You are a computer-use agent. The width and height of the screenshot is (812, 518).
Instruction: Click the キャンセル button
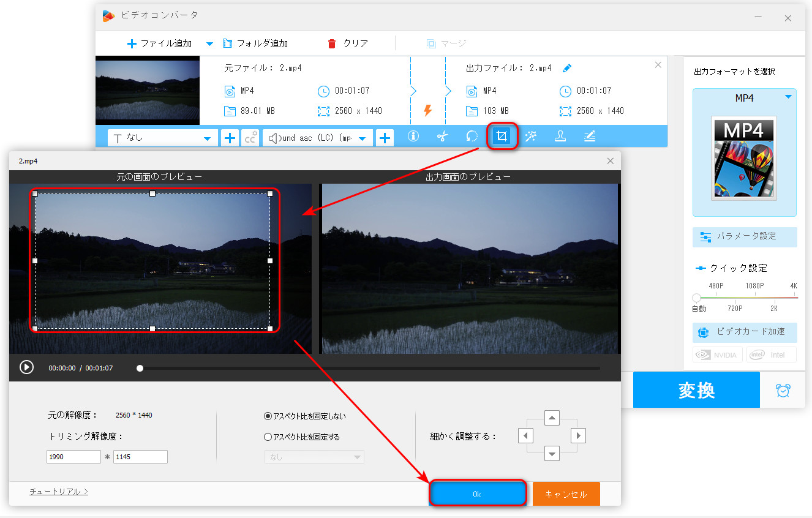click(x=566, y=494)
